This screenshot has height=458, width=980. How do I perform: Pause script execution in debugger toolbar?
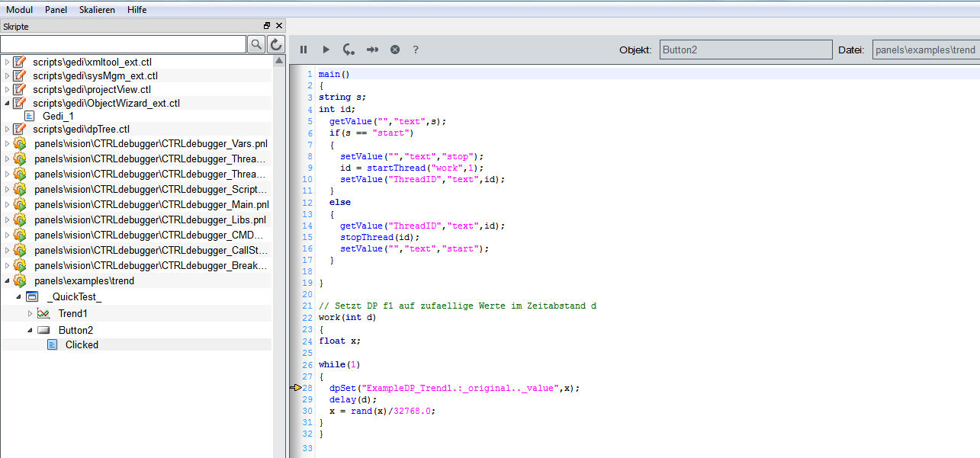(x=304, y=50)
